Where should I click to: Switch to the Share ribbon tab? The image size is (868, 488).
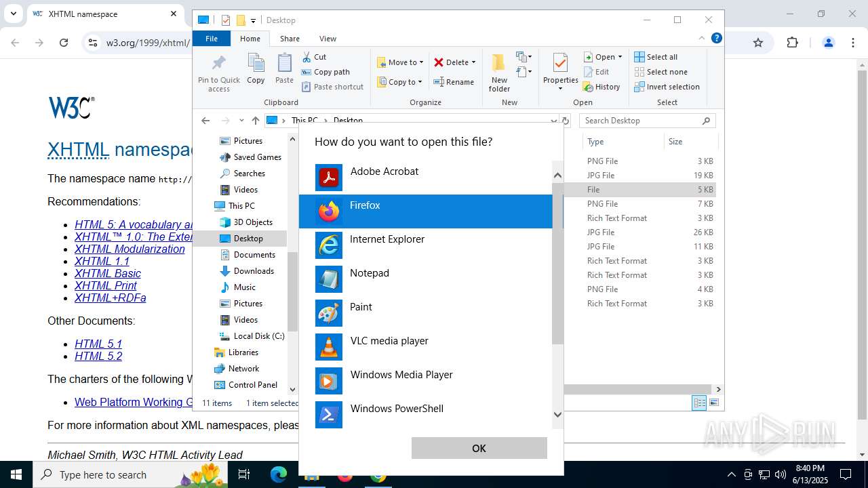pos(290,39)
